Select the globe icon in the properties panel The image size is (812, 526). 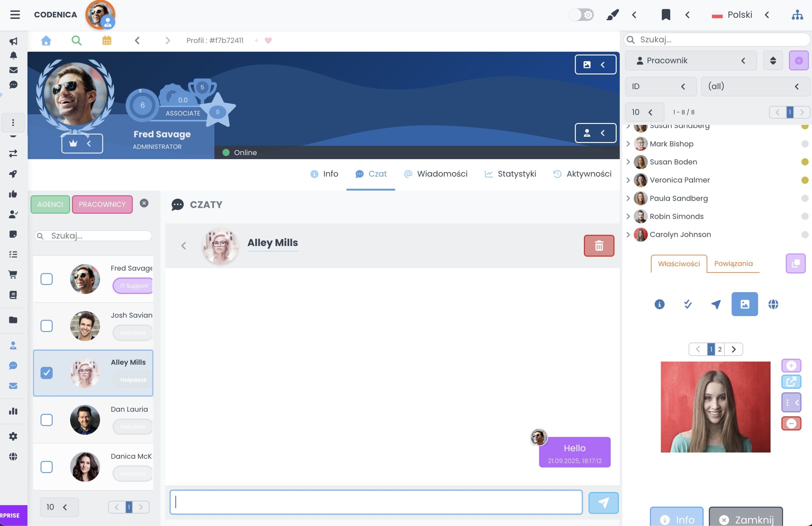point(773,304)
